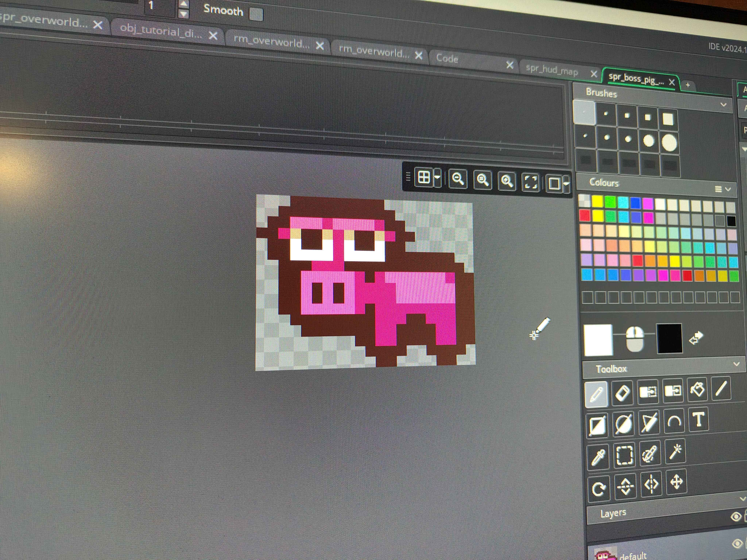Toggle the Smooth checkbox
Image resolution: width=747 pixels, height=560 pixels.
(x=256, y=14)
